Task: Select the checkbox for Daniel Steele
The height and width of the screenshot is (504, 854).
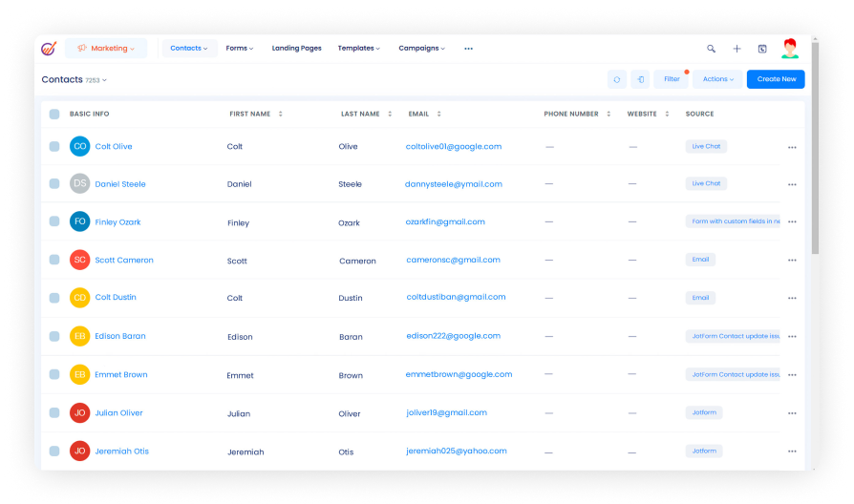Action: [x=54, y=184]
